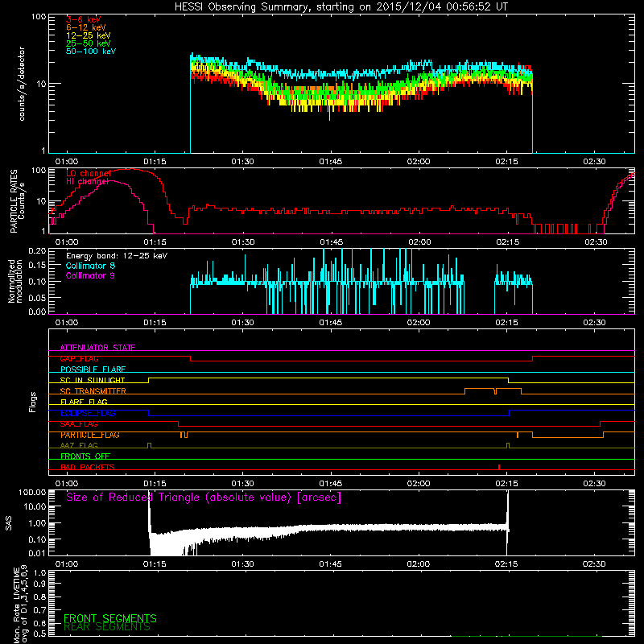Click the POSSIBLE_FLARE flag label

click(93, 369)
